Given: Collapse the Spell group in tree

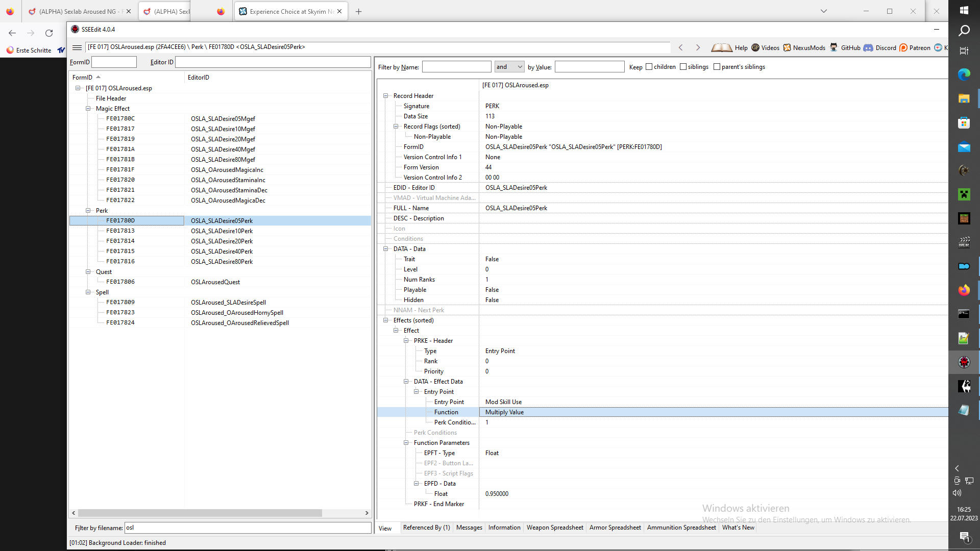Looking at the screenshot, I should tap(88, 292).
